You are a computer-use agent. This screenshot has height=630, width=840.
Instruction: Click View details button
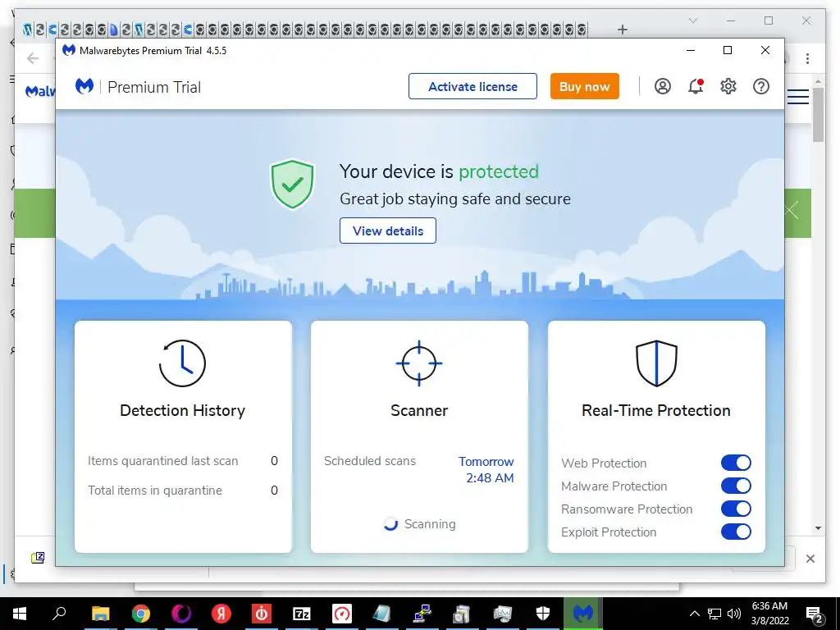388,231
